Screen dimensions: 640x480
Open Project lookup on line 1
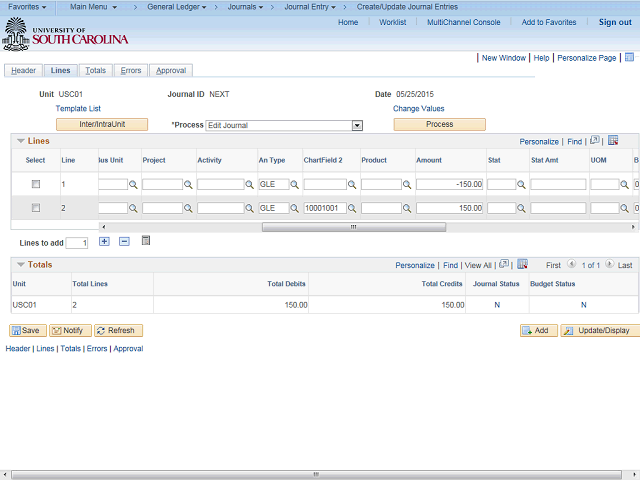(x=188, y=185)
